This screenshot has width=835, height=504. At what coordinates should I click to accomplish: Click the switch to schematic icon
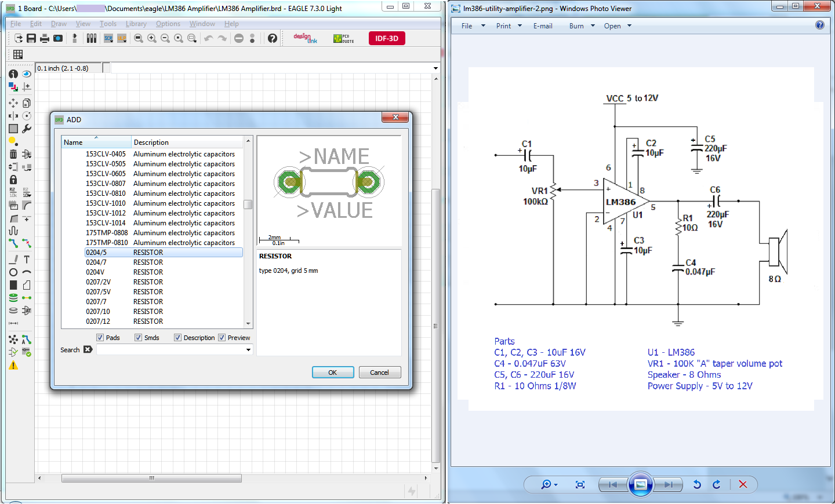[x=74, y=38]
